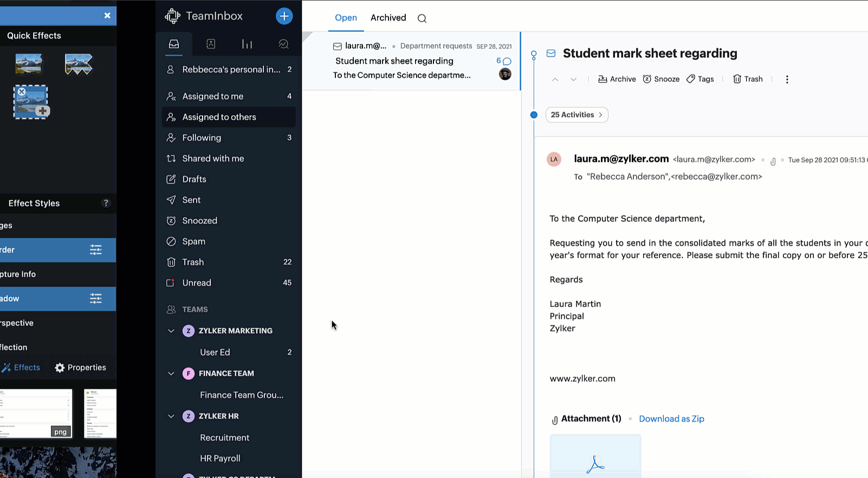The width and height of the screenshot is (868, 478).
Task: Snooze the current email thread
Action: click(x=661, y=79)
